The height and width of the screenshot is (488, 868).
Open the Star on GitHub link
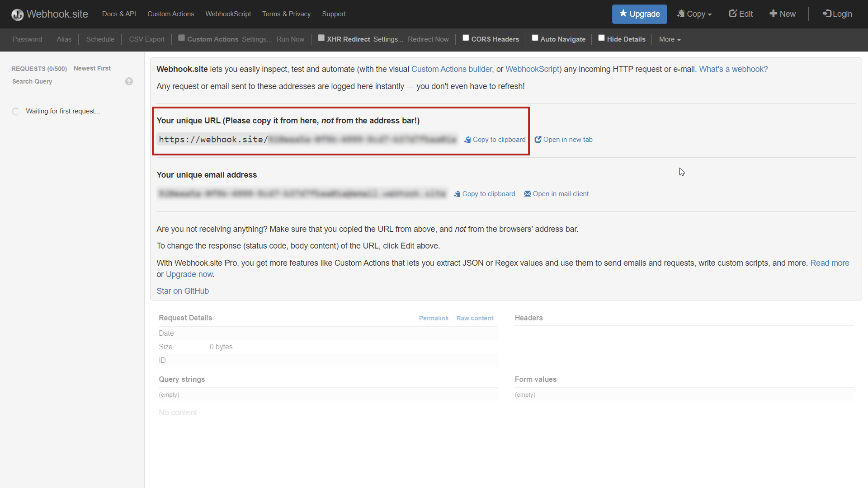coord(183,291)
